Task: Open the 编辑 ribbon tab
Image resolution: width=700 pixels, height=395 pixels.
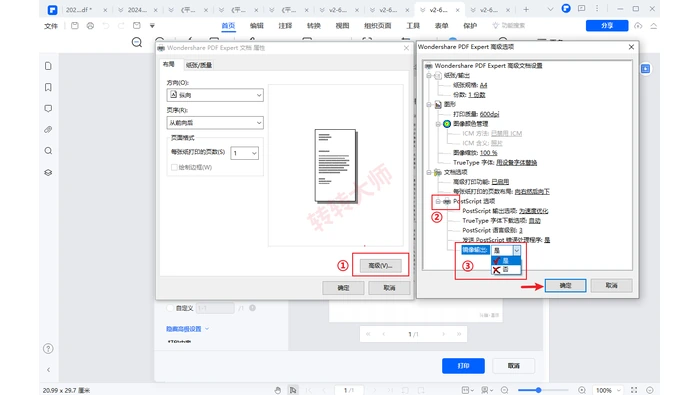Action: pyautogui.click(x=257, y=26)
